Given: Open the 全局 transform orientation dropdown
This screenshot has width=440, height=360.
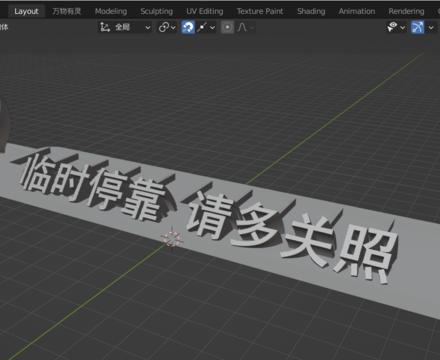Looking at the screenshot, I should point(125,27).
